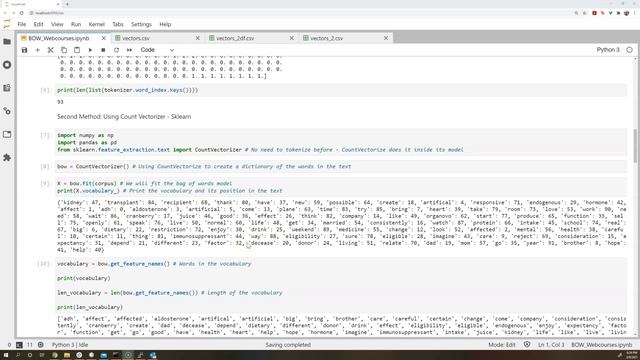Open the Kernel menu
640x360 pixels.
coord(97,24)
